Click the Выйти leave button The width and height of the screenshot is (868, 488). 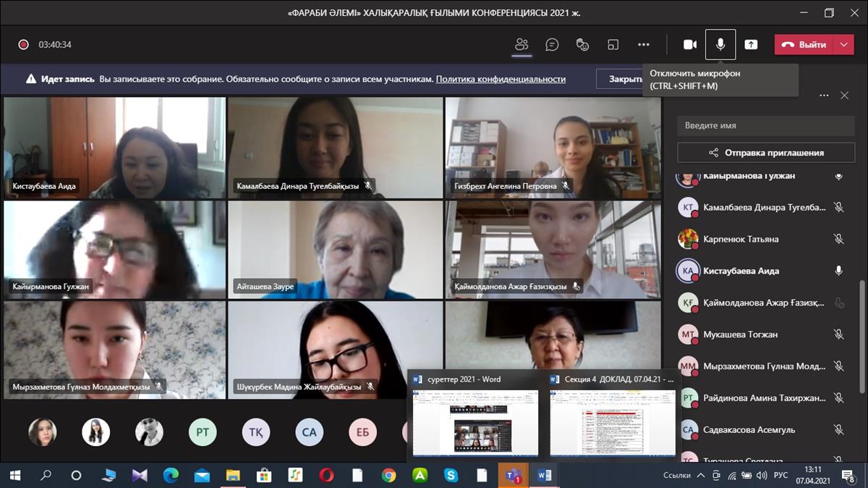tap(804, 44)
